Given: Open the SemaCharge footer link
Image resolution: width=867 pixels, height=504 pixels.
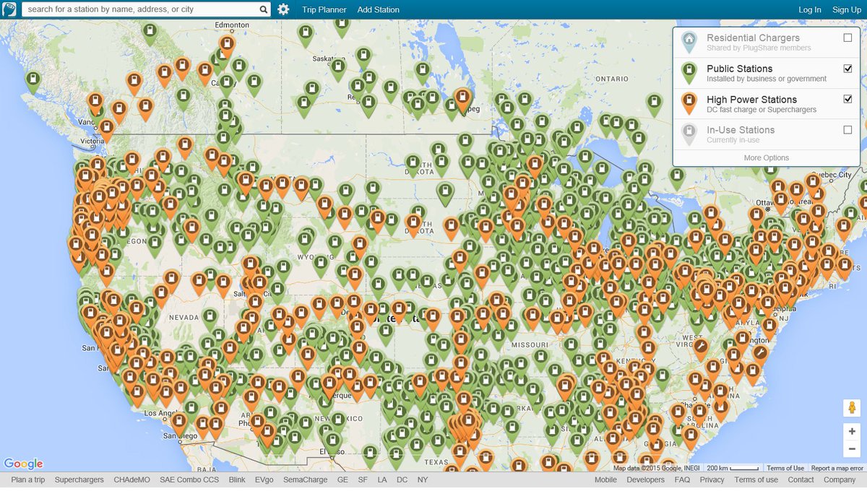Looking at the screenshot, I should click(x=305, y=480).
